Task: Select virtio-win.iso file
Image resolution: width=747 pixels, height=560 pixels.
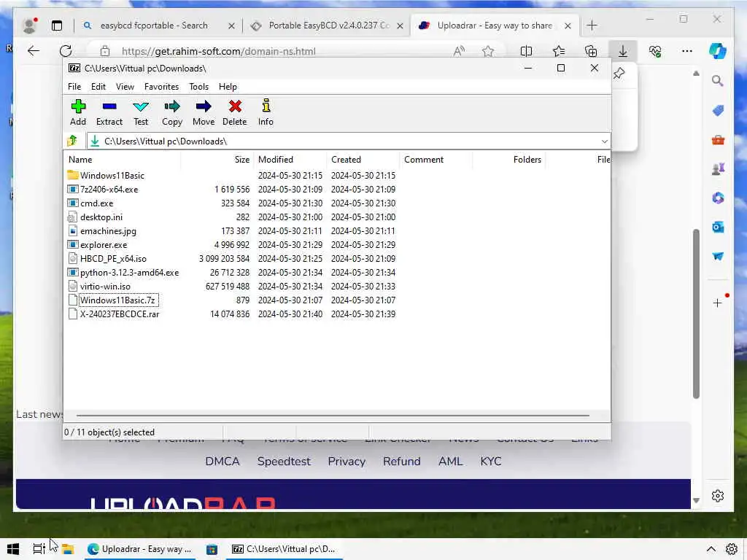Action: [x=337, y=286]
